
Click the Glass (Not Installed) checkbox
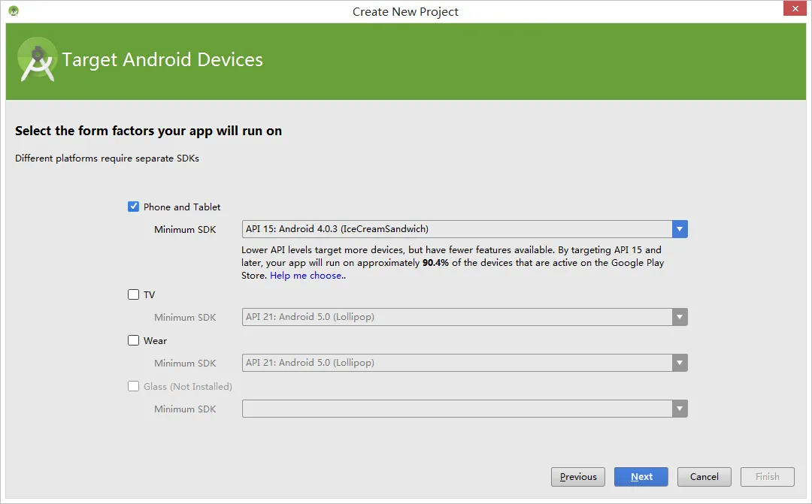tap(134, 386)
